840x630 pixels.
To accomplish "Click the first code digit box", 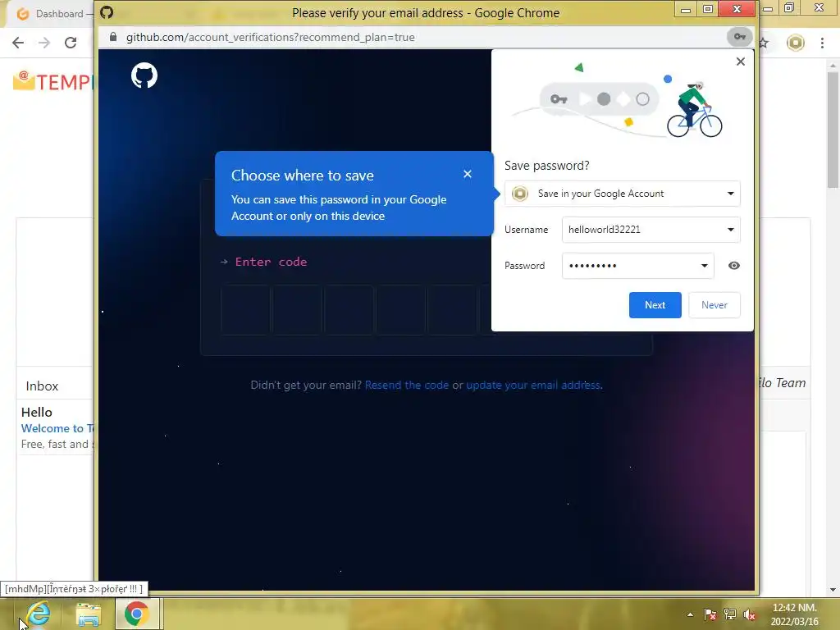I will [244, 310].
